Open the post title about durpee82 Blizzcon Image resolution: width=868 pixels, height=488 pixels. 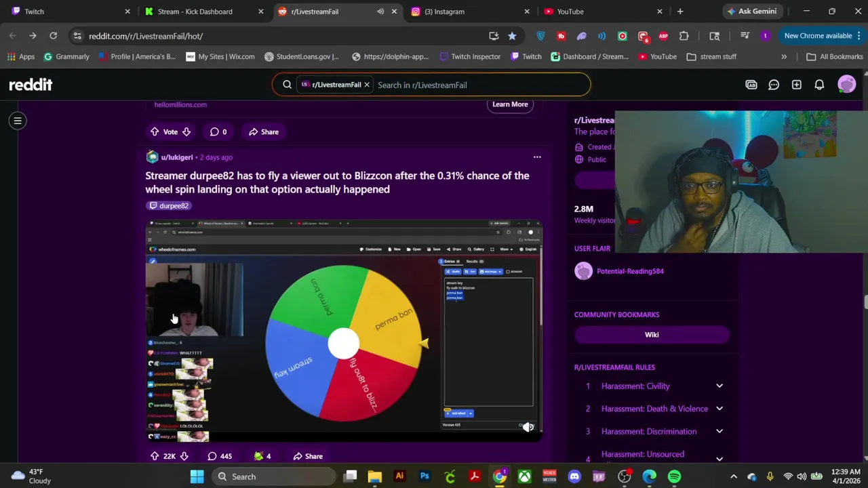337,182
